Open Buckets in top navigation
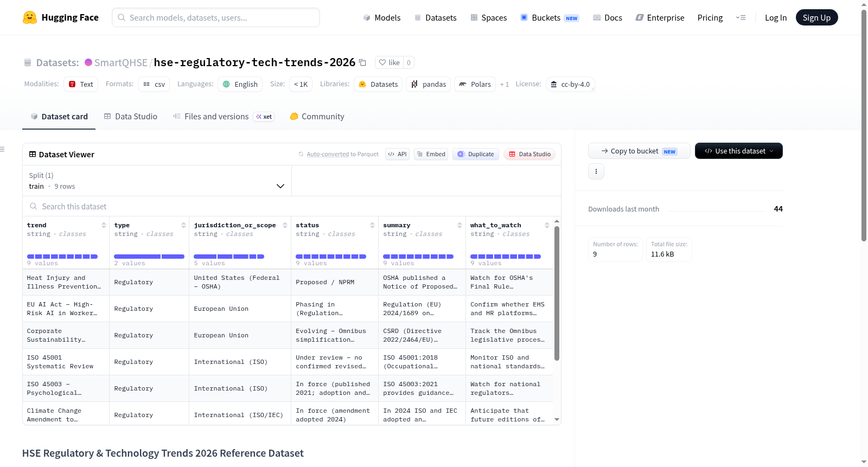 coord(550,17)
